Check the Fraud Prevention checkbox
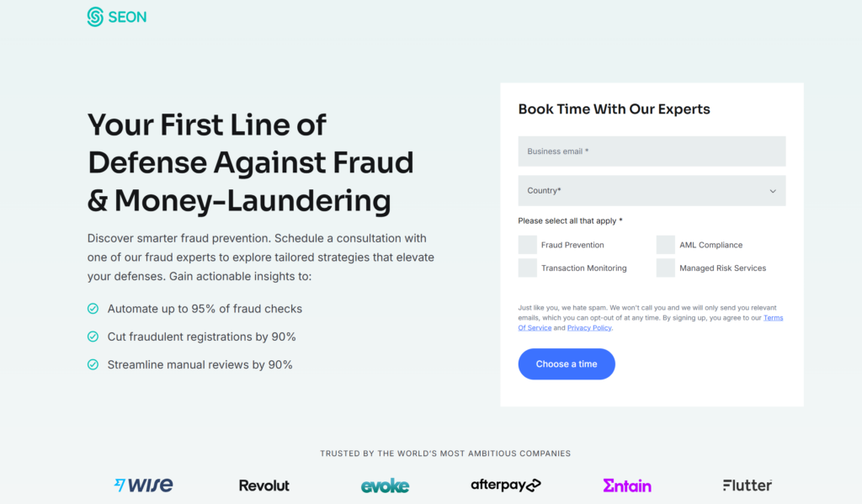This screenshot has height=504, width=862. tap(528, 245)
